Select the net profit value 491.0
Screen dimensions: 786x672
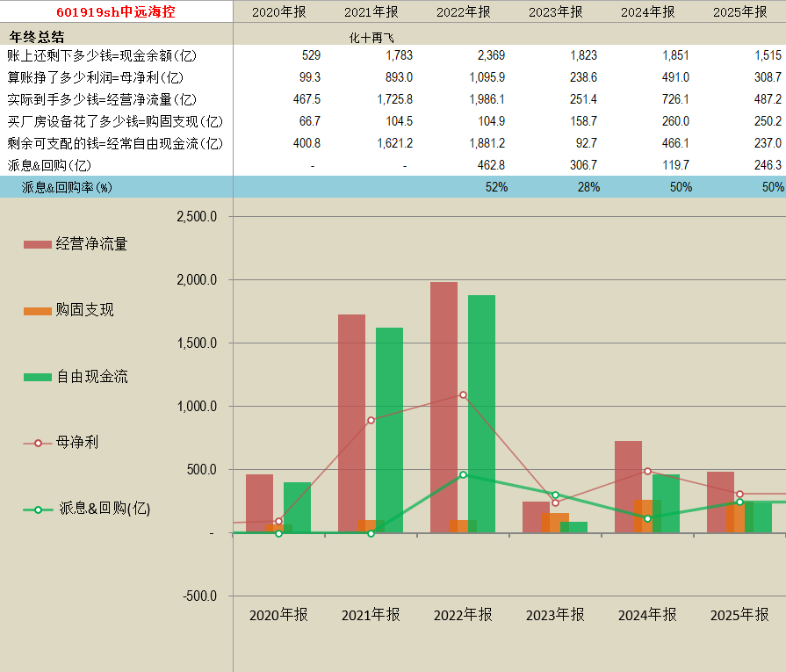pos(675,77)
